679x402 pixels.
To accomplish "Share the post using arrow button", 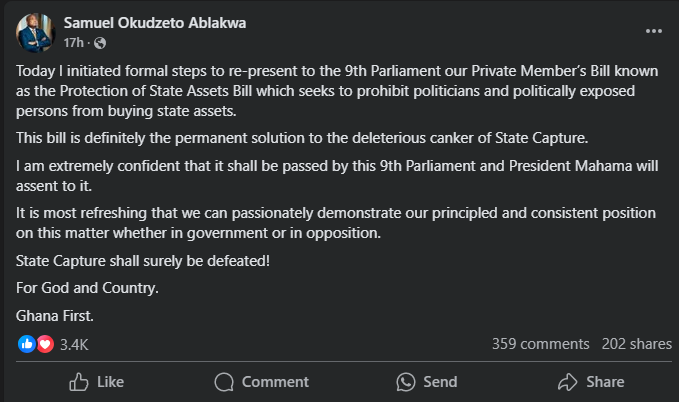I will click(591, 382).
